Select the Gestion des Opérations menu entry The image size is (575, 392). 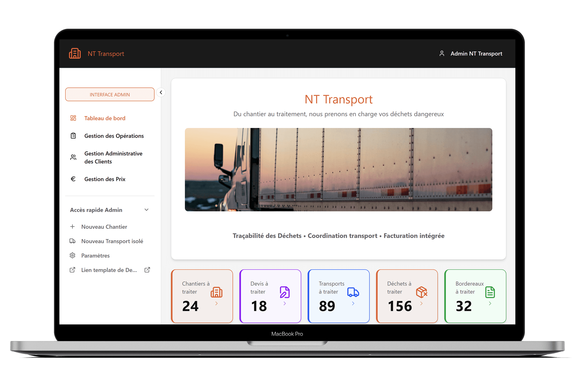point(114,136)
